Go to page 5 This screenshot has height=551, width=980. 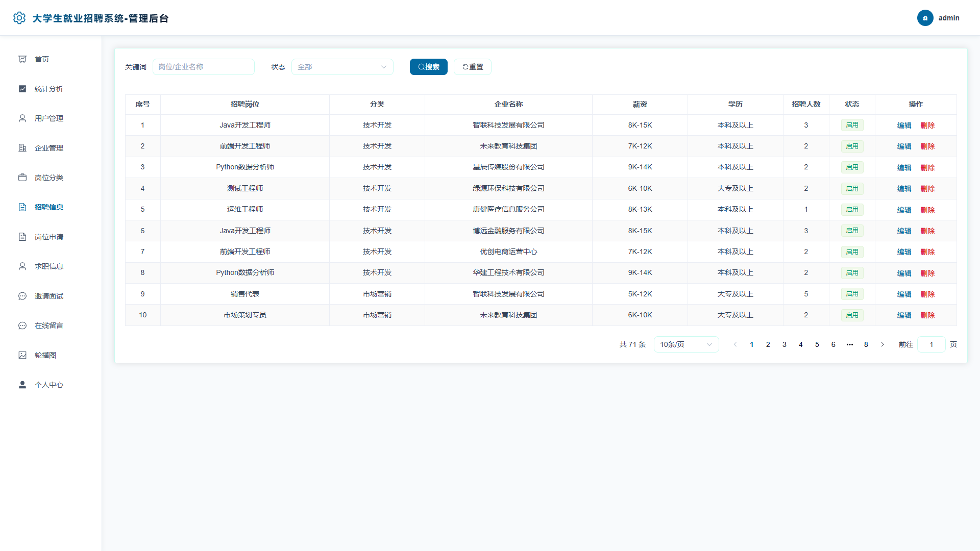pyautogui.click(x=817, y=344)
